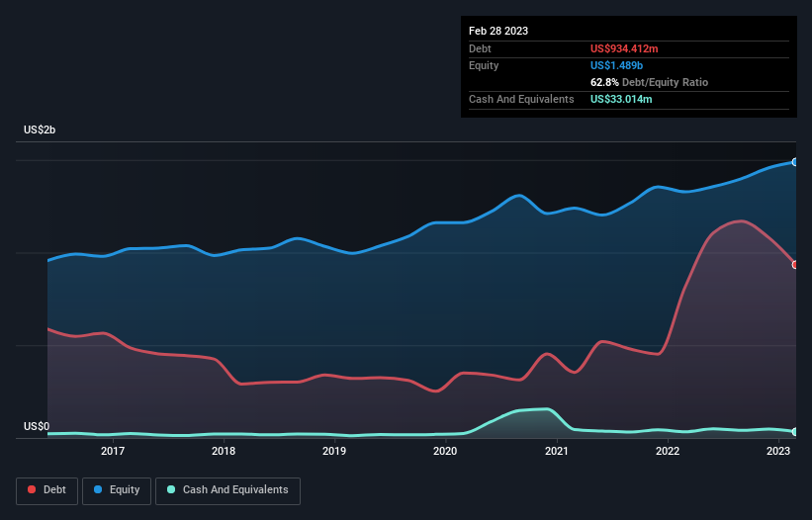Screen dimensions: 812x520
Task: Click the 2021 x-axis label
Action: [x=556, y=451]
